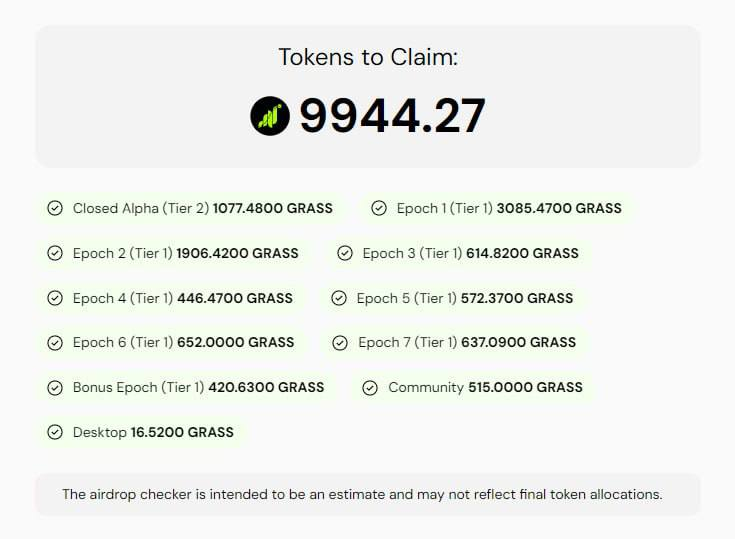Click the green Grass token logo
735x539 pixels.
click(270, 116)
